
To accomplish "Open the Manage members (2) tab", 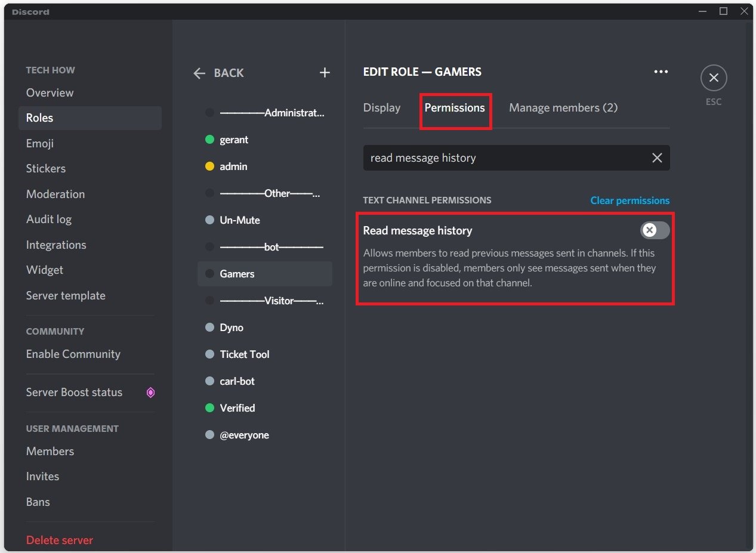I will point(563,108).
